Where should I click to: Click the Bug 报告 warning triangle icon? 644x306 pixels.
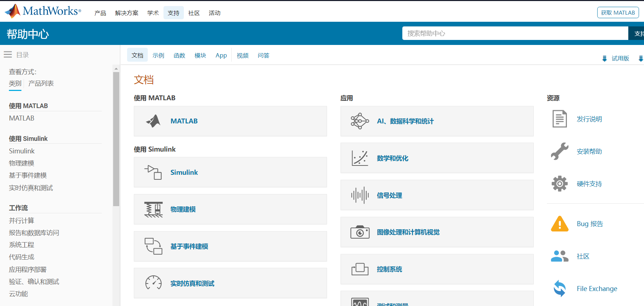click(560, 224)
